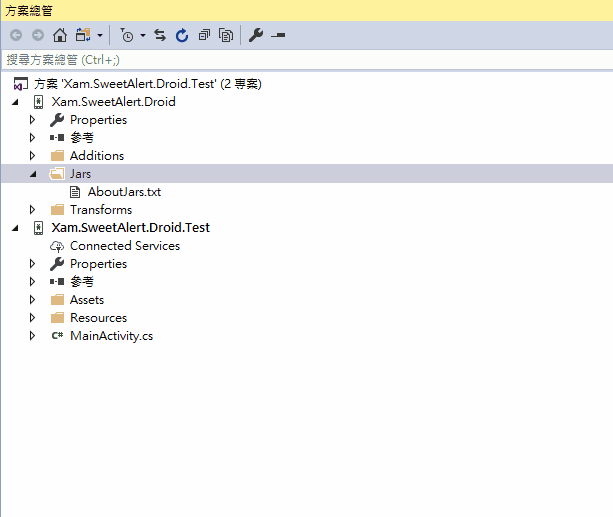Click the Refresh icon in toolbar
This screenshot has width=613, height=517.
tap(182, 35)
